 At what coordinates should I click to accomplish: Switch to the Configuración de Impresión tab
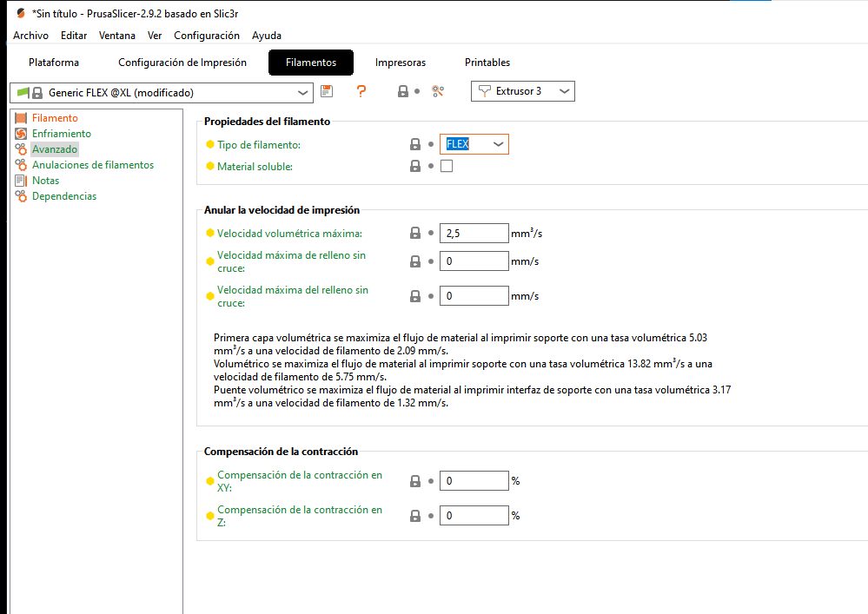tap(182, 63)
